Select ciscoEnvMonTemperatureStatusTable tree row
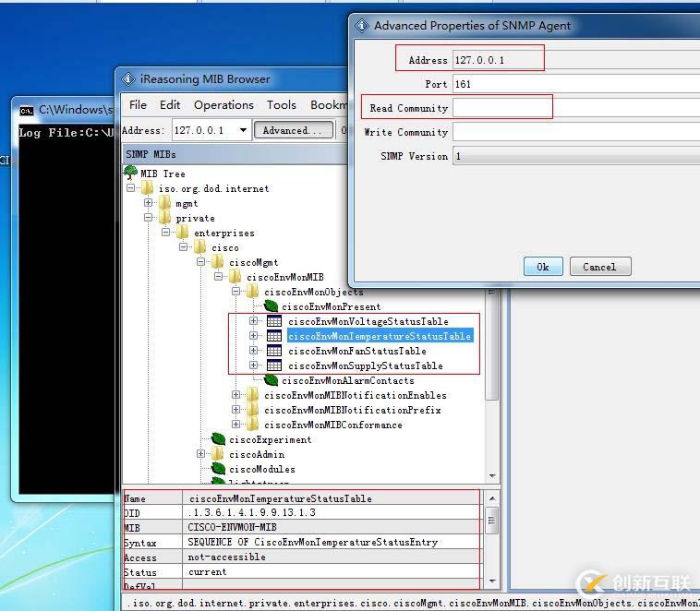This screenshot has height=611, width=700. 380,336
